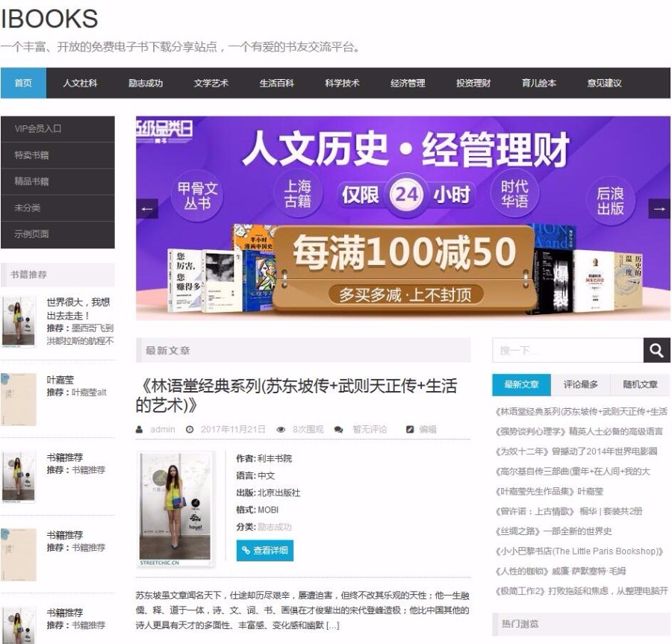Viewport: 672px width, 644px height.
Task: Click the admin author link
Action: tap(163, 429)
